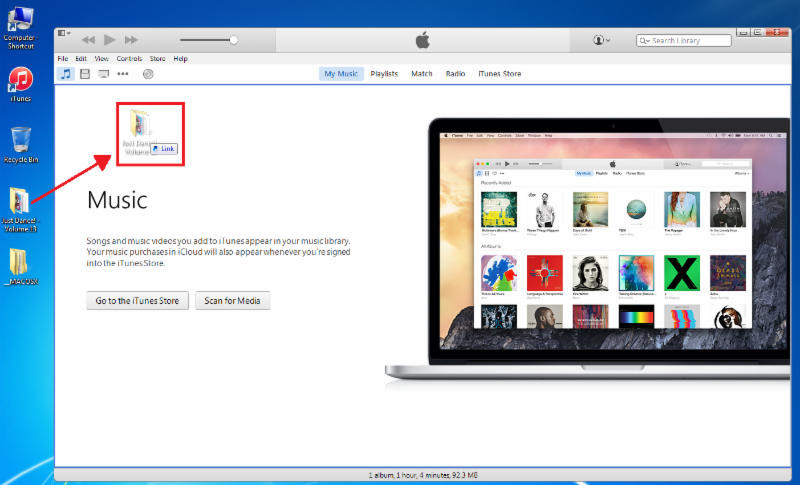Click the Go to the iTunes Store button
This screenshot has width=800, height=485.
[137, 301]
